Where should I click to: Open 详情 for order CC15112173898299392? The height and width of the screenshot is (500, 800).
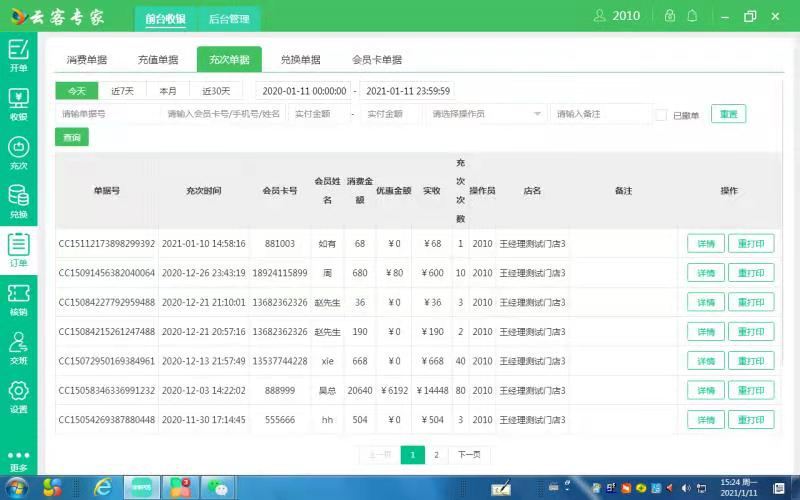click(x=706, y=243)
